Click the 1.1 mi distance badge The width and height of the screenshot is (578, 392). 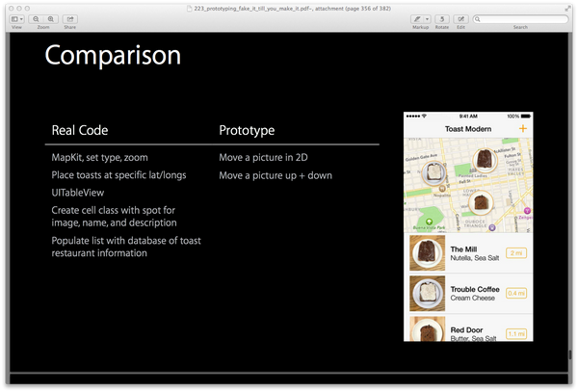516,334
